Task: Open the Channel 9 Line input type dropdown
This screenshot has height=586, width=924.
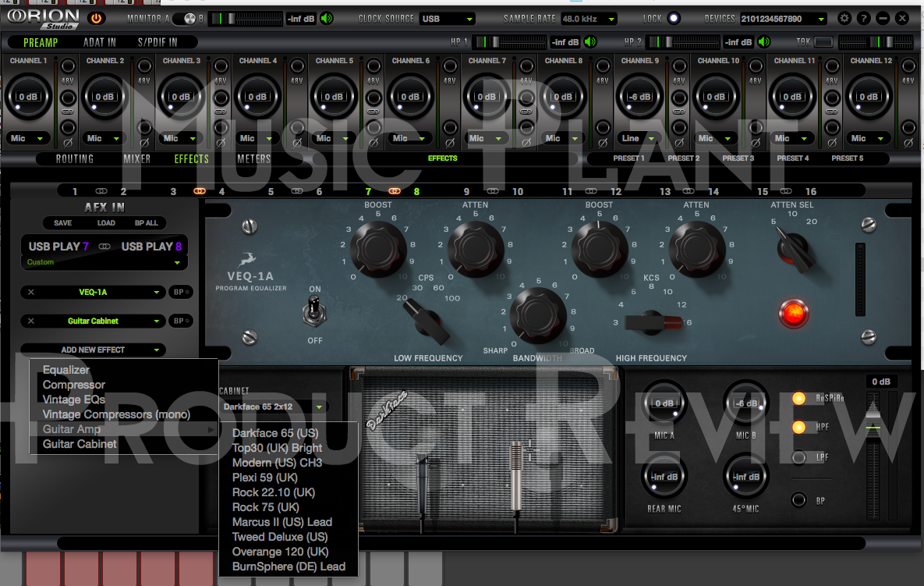Action: (x=639, y=139)
